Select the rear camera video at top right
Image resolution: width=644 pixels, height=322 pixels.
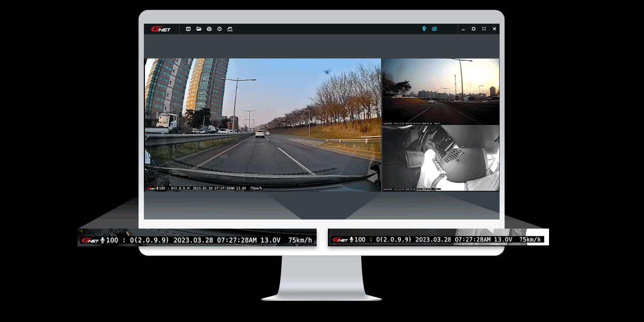pyautogui.click(x=440, y=90)
